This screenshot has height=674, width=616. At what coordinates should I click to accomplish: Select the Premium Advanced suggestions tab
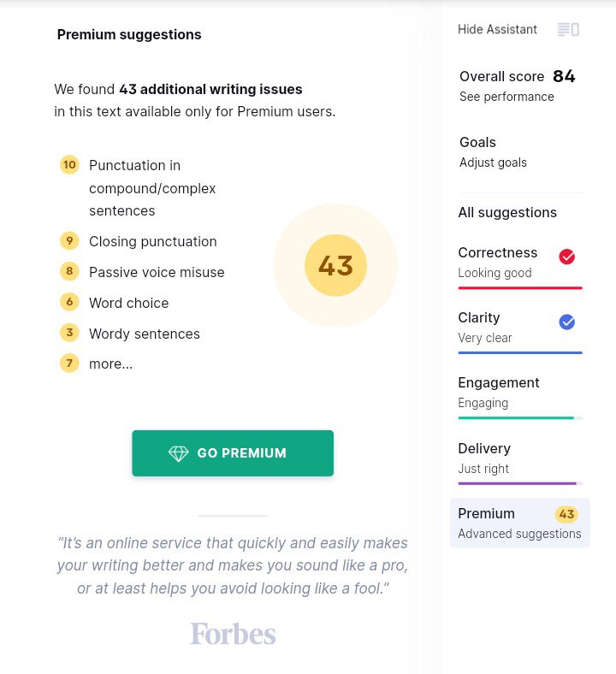coord(519,523)
